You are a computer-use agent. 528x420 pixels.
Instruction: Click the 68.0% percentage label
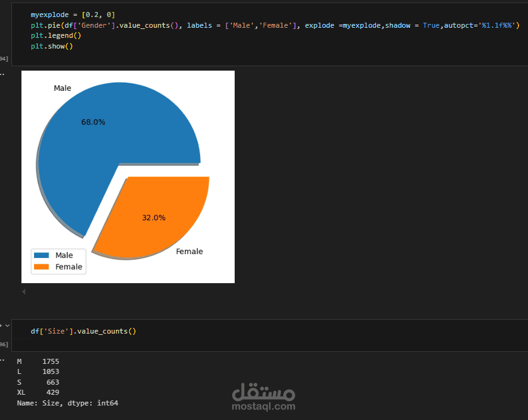[x=93, y=122]
